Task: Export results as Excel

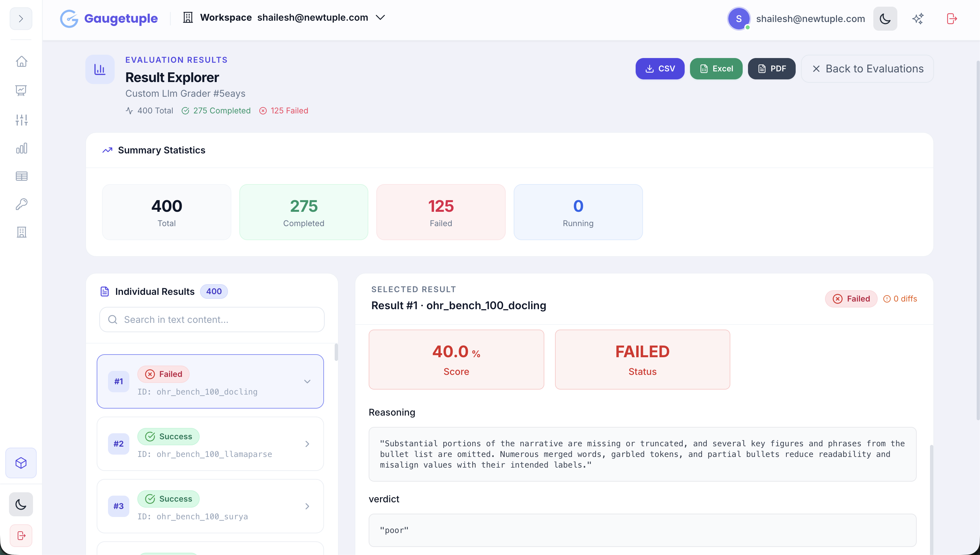Action: tap(716, 69)
